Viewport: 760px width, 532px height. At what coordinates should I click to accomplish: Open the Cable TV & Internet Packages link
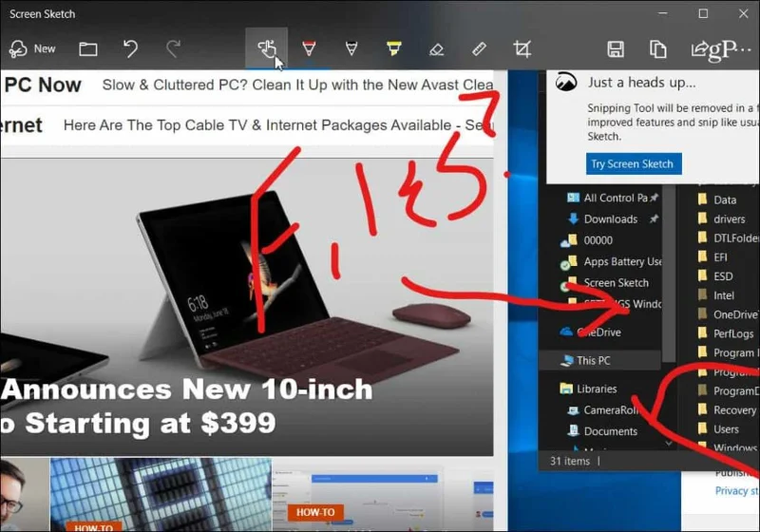pyautogui.click(x=278, y=125)
